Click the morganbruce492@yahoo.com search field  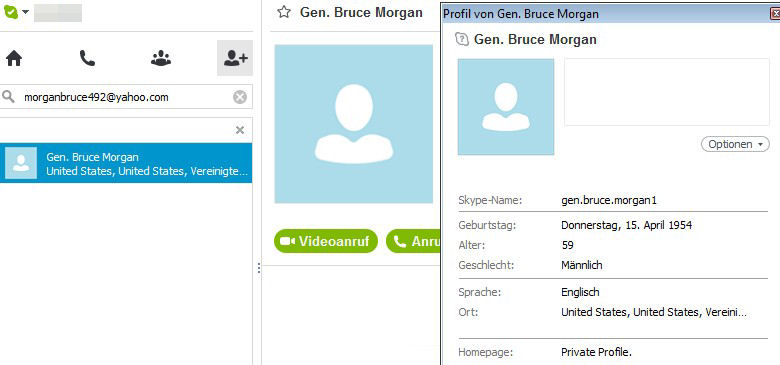(126, 97)
